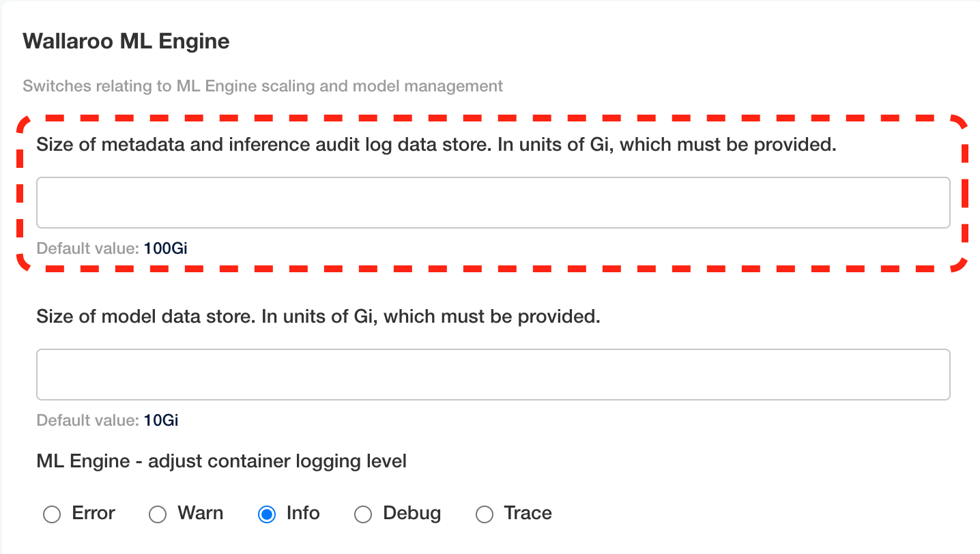
Task: Click the selected Info radio button
Action: 267,514
